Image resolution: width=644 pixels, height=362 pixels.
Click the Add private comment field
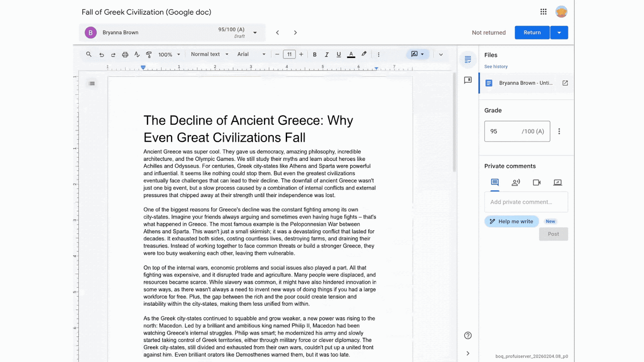click(x=526, y=202)
